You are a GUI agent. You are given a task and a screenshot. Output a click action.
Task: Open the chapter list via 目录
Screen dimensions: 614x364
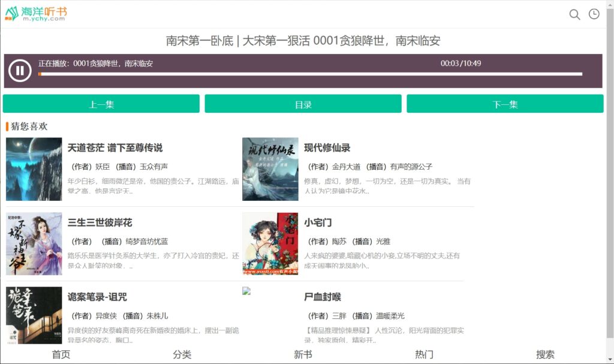303,103
